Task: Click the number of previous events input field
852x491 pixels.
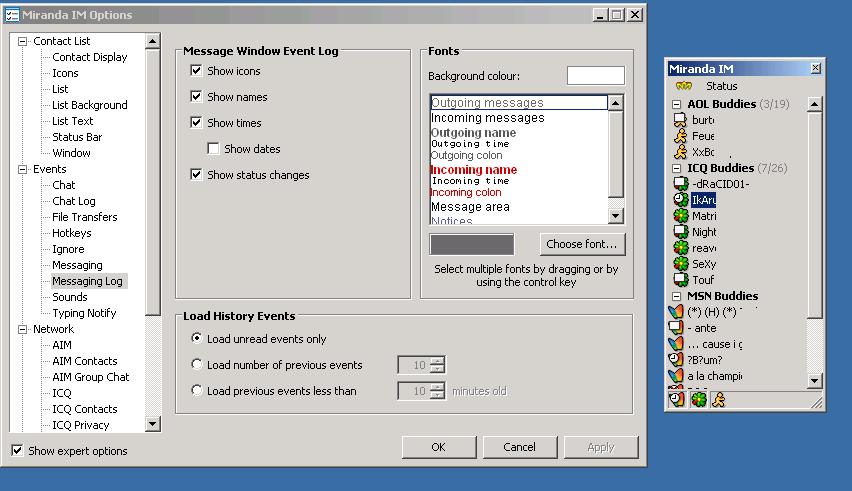Action: pyautogui.click(x=414, y=365)
